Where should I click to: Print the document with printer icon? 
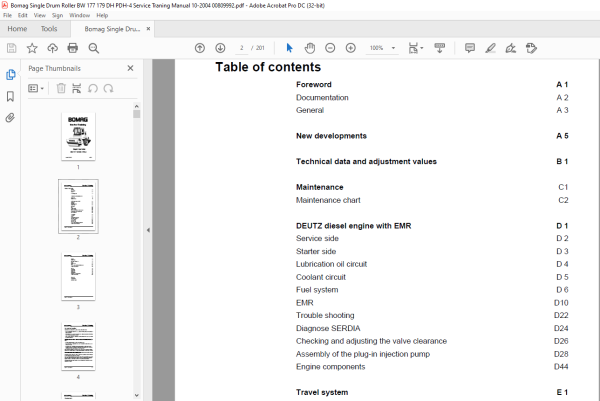[x=73, y=48]
